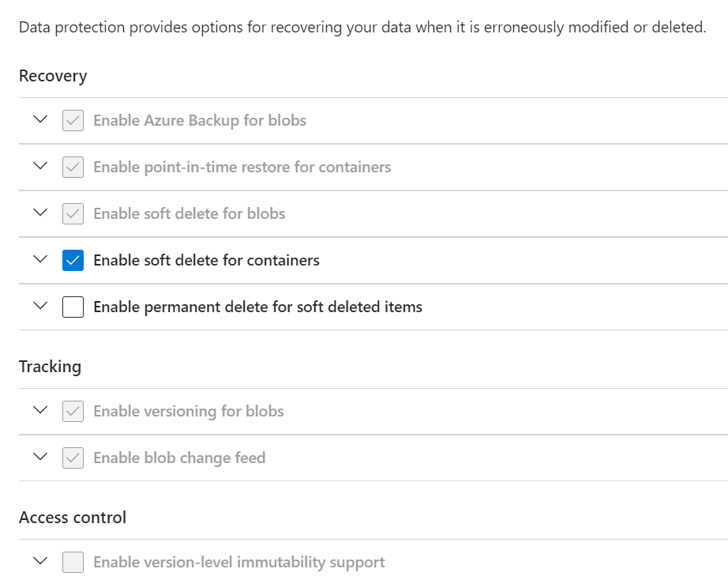Viewport: 728px width, 584px height.
Task: Toggle the Azure Backup for blobs checkbox
Action: [x=73, y=121]
